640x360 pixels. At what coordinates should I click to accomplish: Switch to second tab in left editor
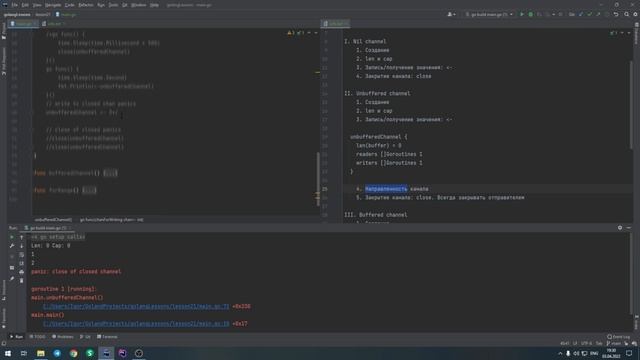[53, 24]
